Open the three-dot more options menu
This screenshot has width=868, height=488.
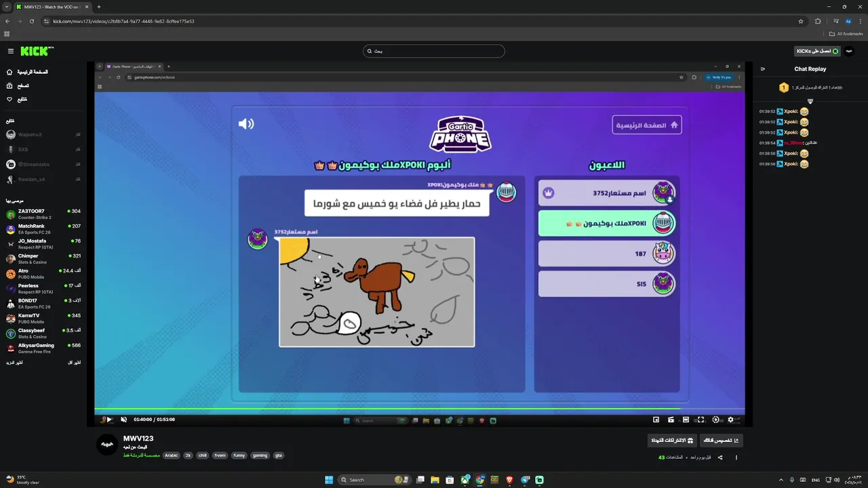(736, 457)
